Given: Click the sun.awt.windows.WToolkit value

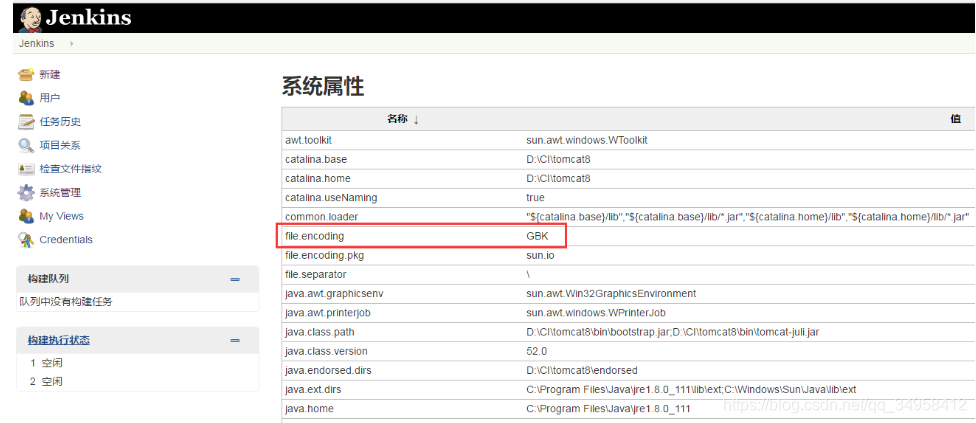Looking at the screenshot, I should (587, 141).
